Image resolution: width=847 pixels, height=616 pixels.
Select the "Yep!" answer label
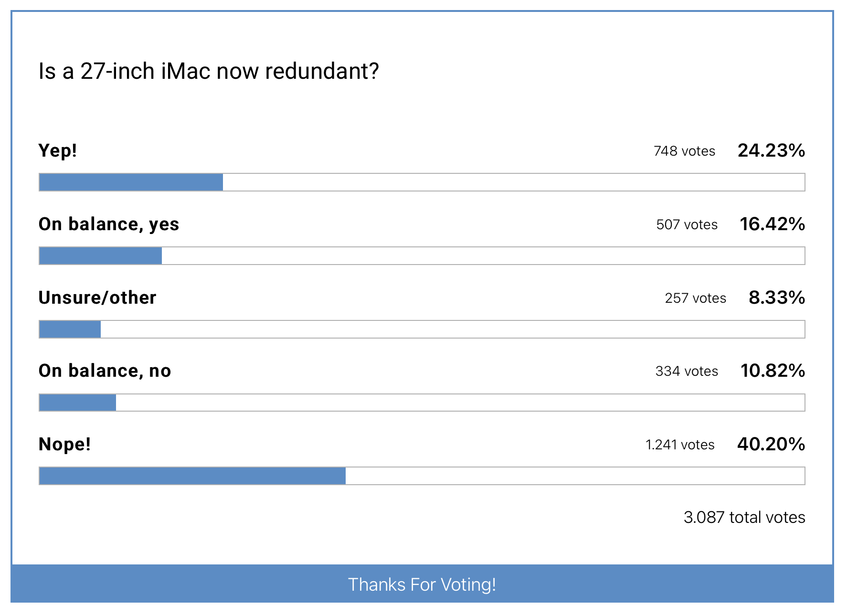pos(58,151)
